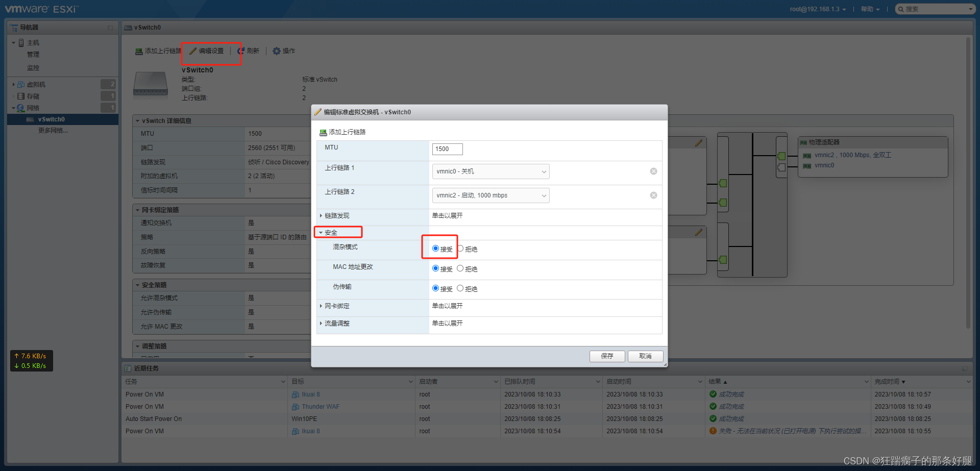The image size is (980, 471).
Task: Select 拒绝 for MAC 地址更改
Action: coord(460,268)
